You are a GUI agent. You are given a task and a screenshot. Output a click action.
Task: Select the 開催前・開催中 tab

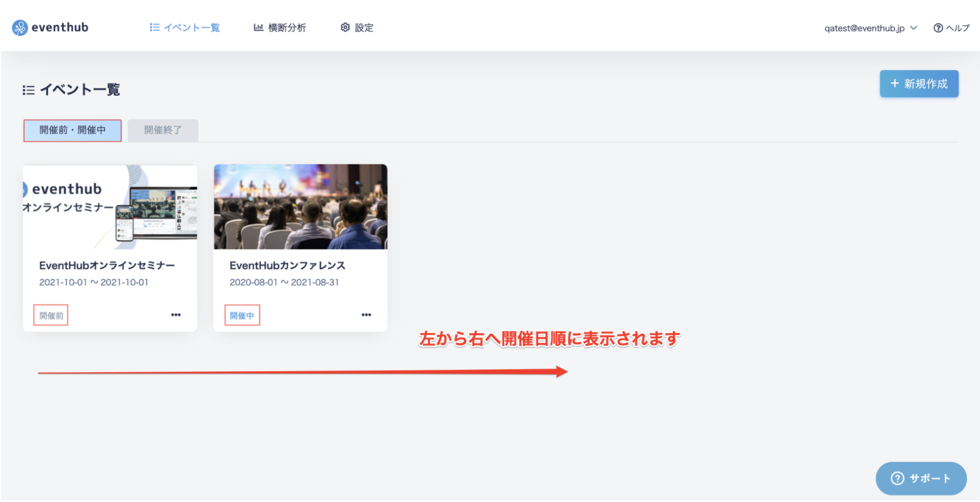(x=73, y=130)
